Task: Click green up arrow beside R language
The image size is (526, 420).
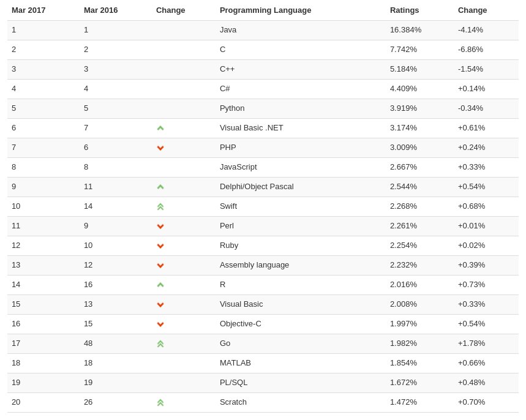Action: click(160, 285)
